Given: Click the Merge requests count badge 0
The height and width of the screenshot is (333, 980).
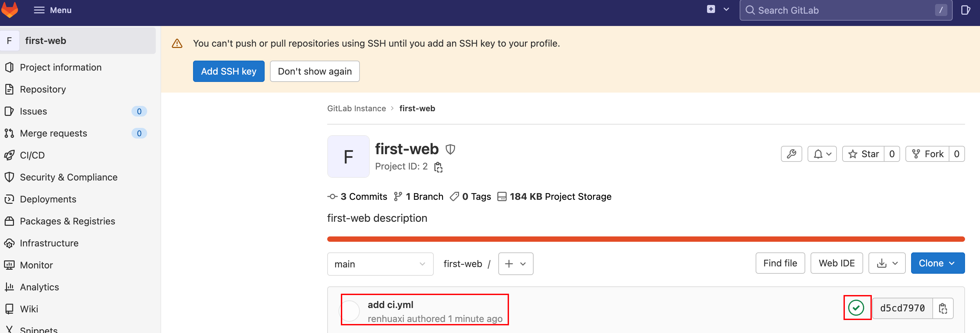Looking at the screenshot, I should (x=139, y=133).
